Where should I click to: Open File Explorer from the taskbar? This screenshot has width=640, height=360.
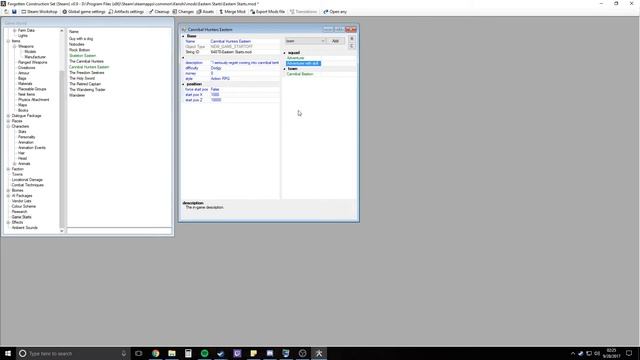(x=172, y=353)
